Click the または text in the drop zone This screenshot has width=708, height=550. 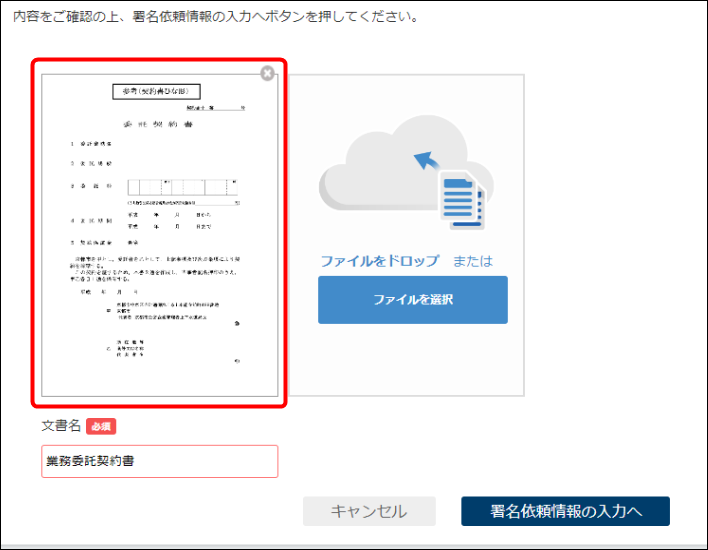click(473, 261)
